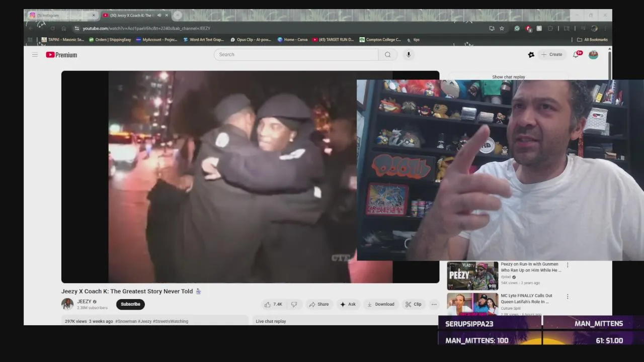The image size is (644, 362).
Task: Click the #Snowman hashtag
Action: pos(126,321)
